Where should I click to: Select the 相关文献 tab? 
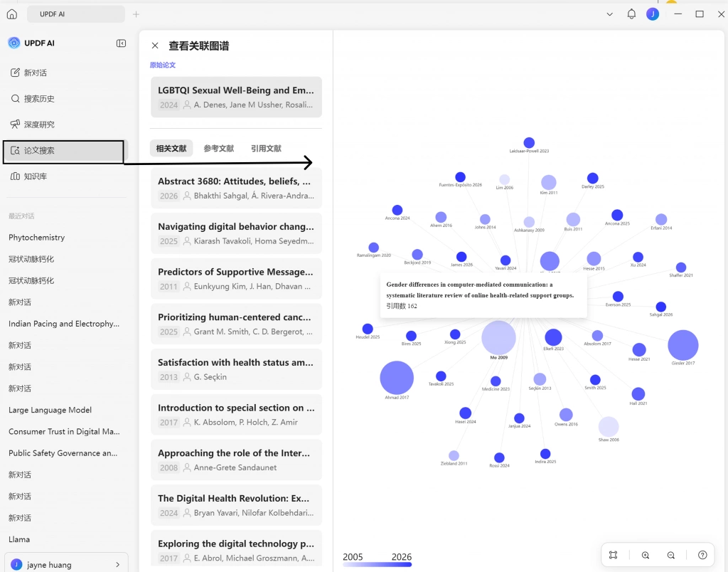[x=171, y=148]
